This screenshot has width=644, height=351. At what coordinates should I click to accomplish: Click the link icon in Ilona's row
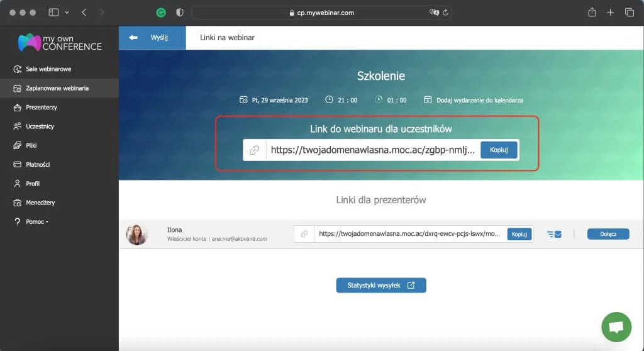[304, 234]
